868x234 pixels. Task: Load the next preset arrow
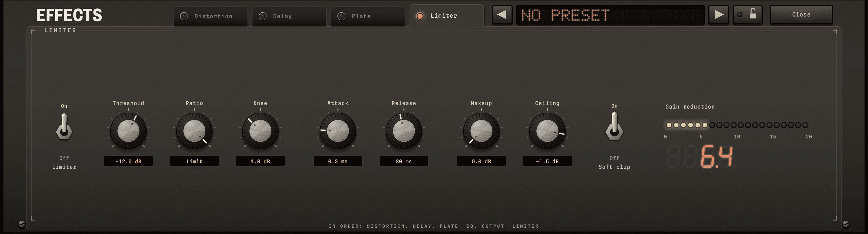[719, 15]
